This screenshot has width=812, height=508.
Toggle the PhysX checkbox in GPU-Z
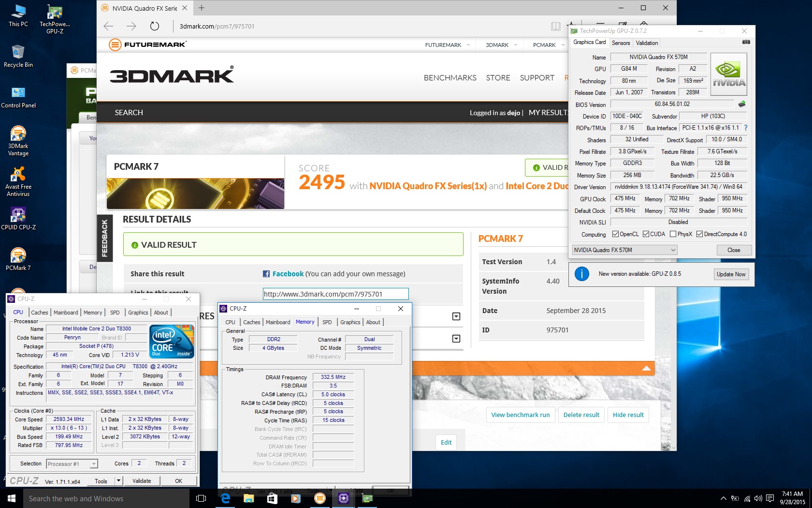[x=673, y=234]
